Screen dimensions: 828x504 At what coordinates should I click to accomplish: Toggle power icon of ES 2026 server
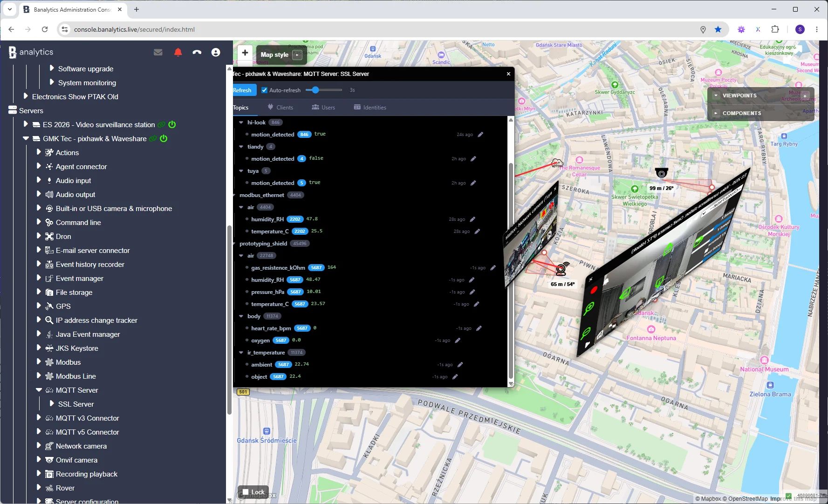(172, 124)
